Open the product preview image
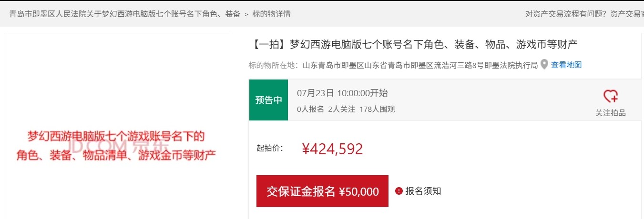Image resolution: width=644 pixels, height=219 pixels. 117,126
